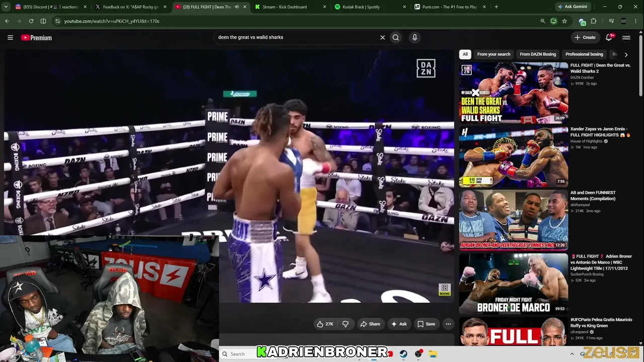Switch to the Kodak Black Spotify tab
The height and width of the screenshot is (362, 644).
tap(370, 7)
